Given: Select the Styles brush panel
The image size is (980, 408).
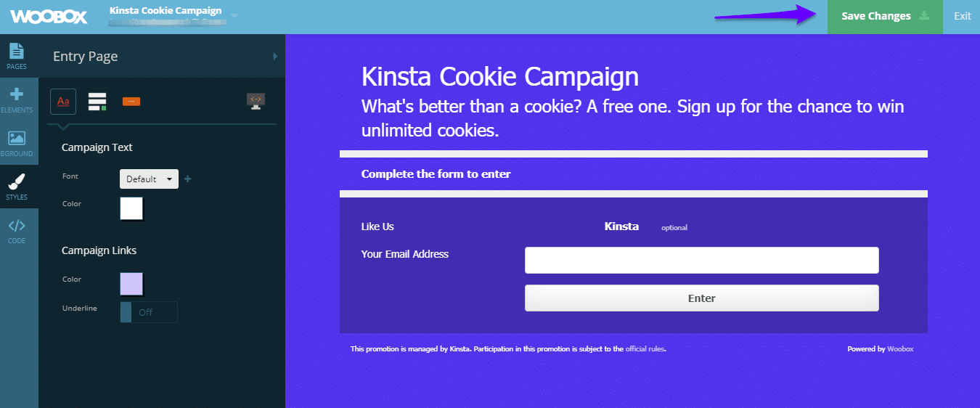Looking at the screenshot, I should coord(17,187).
